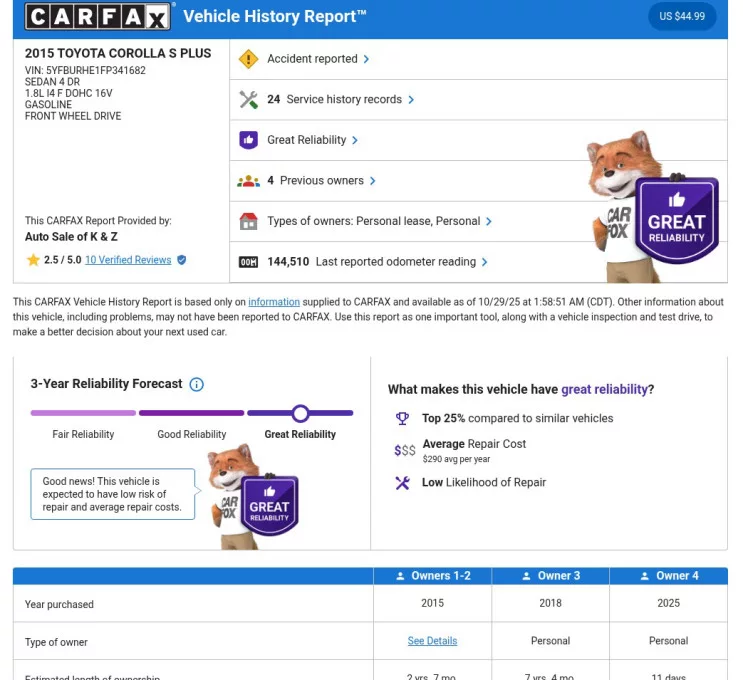Viewport: 743px width, 680px height.
Task: Expand the Accident reported chevron
Action: tap(367, 59)
